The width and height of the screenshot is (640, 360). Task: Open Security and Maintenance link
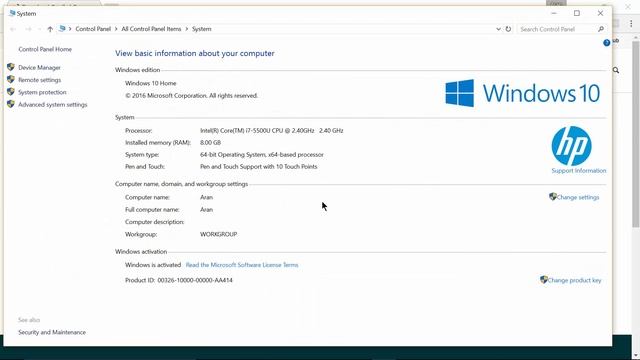tap(52, 332)
